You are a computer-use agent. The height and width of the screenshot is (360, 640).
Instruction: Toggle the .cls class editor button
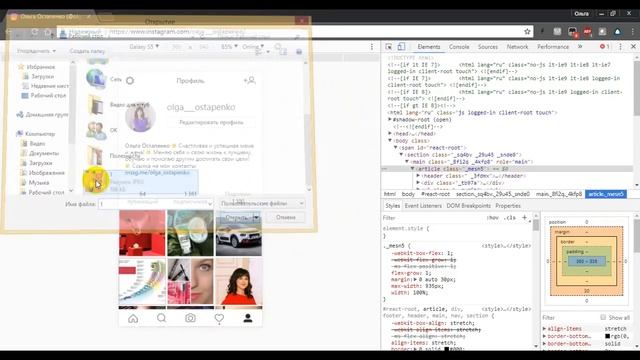(509, 218)
